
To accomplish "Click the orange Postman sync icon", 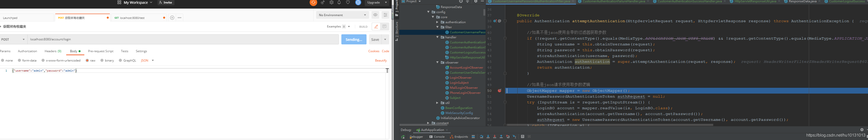I will (x=313, y=3).
